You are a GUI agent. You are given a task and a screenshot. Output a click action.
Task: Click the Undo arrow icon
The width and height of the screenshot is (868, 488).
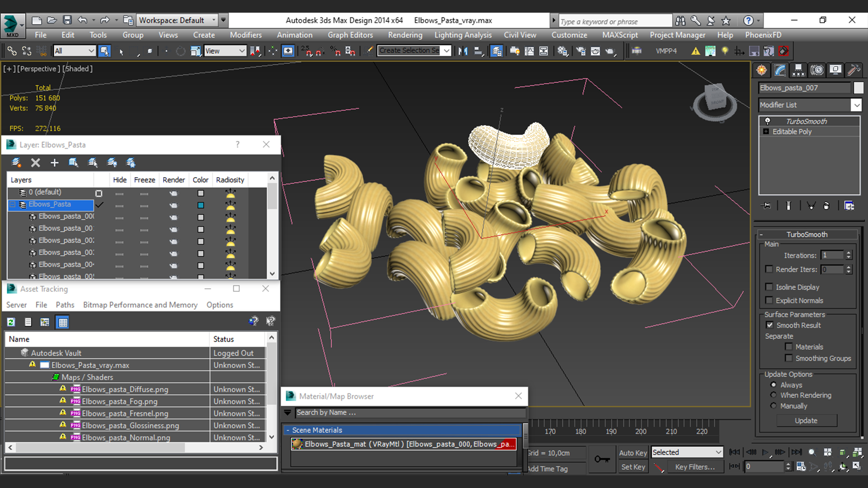point(82,20)
